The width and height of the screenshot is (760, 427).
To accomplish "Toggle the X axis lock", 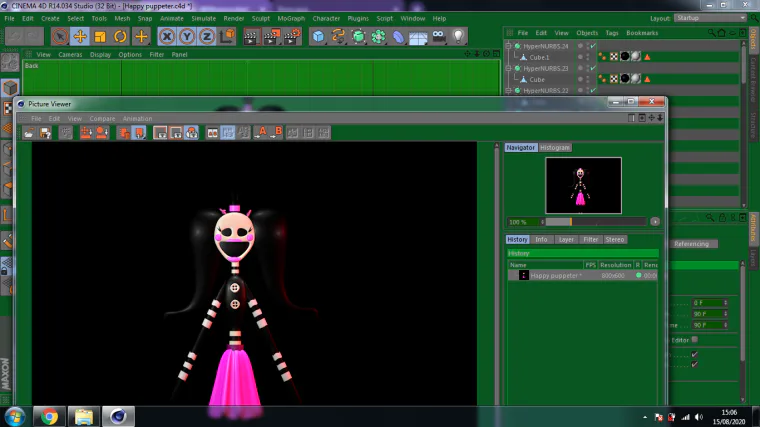I will (167, 36).
